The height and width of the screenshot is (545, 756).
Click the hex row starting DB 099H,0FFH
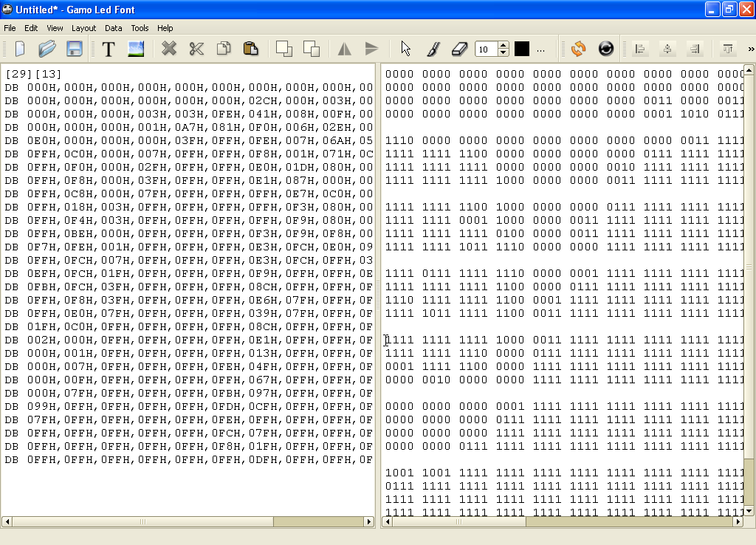coord(188,407)
